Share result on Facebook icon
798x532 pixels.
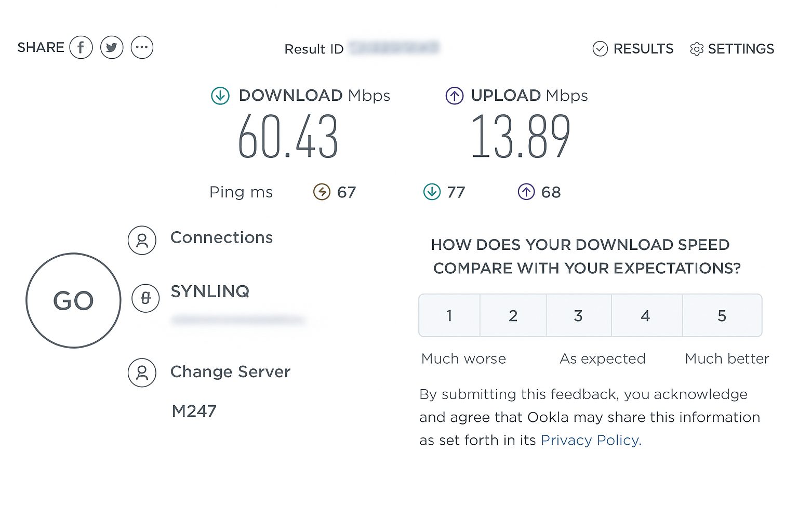click(81, 47)
